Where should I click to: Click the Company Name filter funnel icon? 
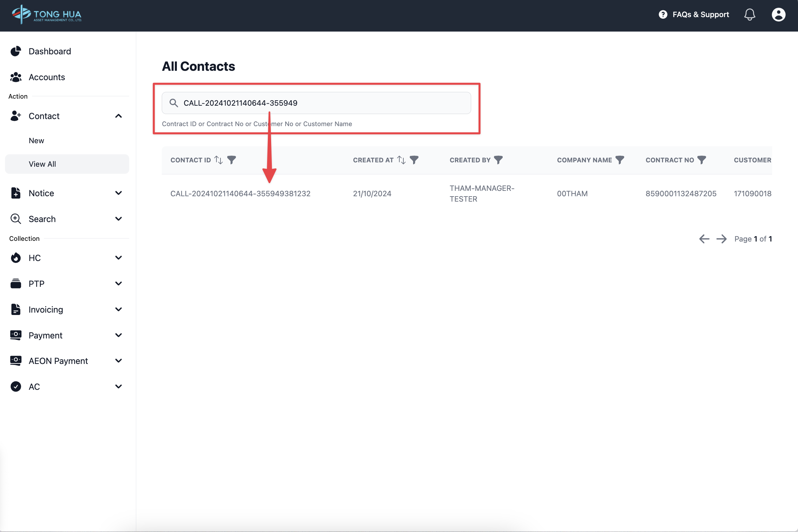point(619,160)
